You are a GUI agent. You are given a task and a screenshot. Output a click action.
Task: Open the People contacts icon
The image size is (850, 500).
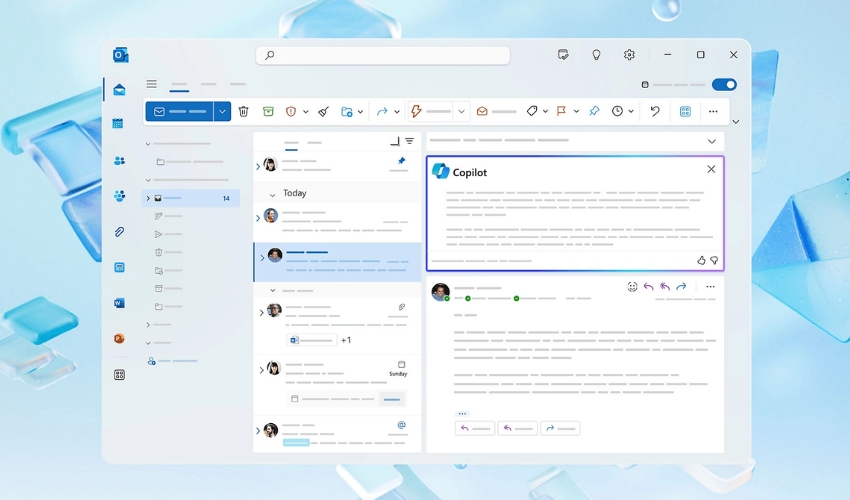(x=119, y=161)
